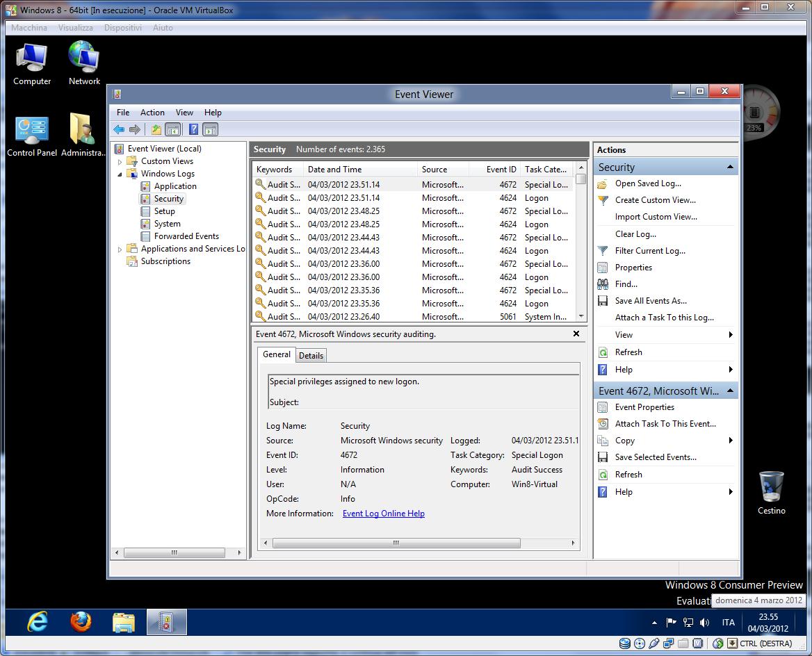812x656 pixels.
Task: Click Create Custom View funnel icon
Action: point(603,200)
